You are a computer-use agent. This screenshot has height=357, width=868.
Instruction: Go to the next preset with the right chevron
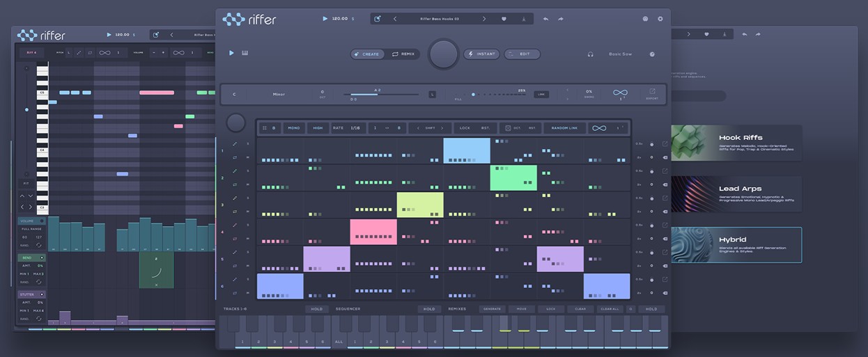(x=484, y=19)
